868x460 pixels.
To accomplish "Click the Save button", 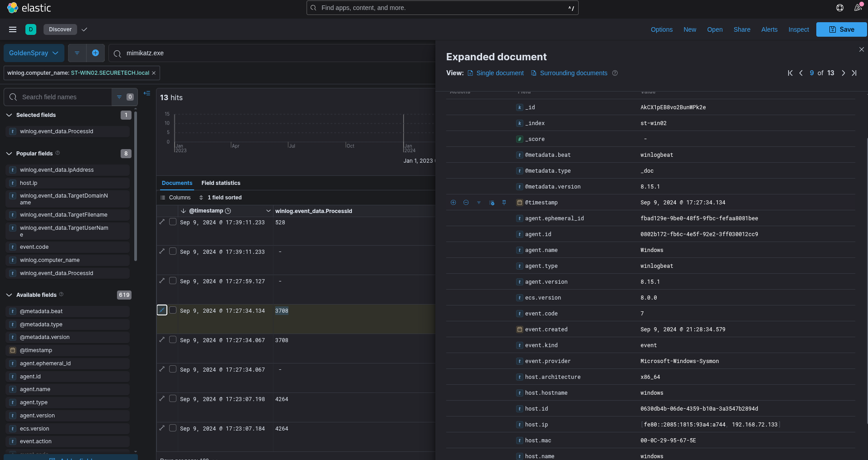I will pos(842,29).
